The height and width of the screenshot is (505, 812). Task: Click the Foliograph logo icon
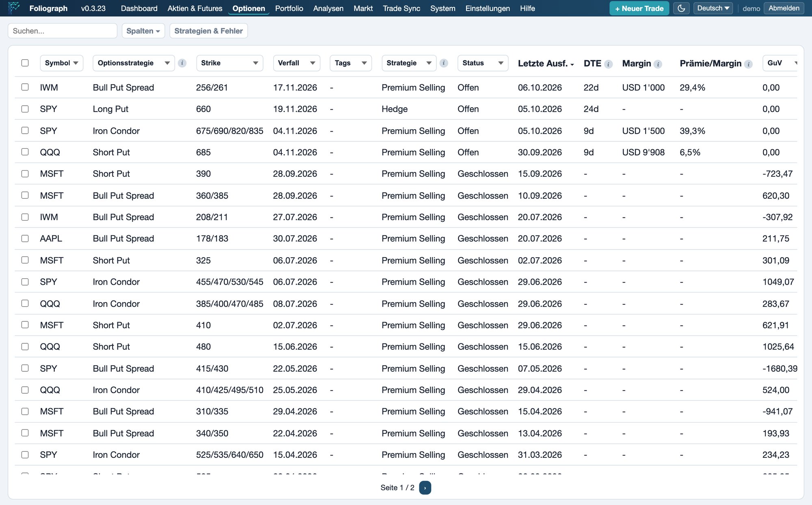tap(14, 8)
